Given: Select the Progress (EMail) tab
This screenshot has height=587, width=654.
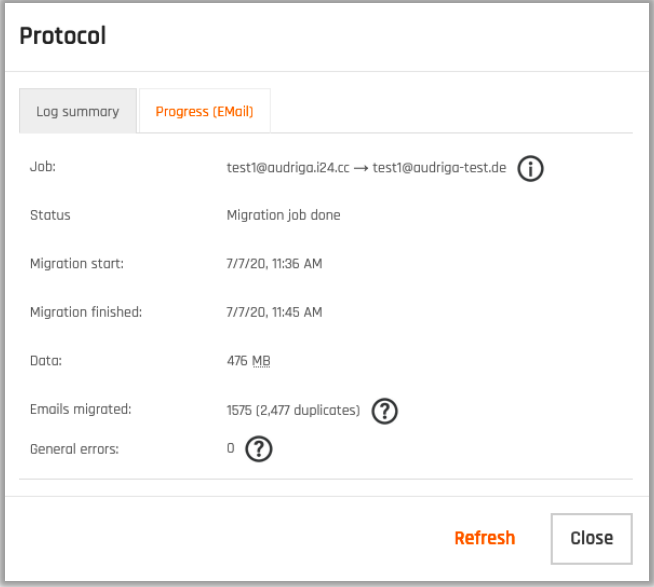Looking at the screenshot, I should point(204,112).
